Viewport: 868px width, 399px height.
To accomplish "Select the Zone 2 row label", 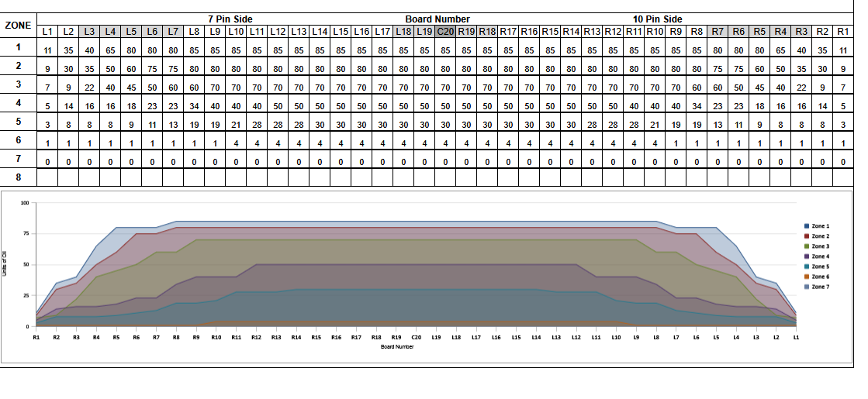I will coord(19,66).
